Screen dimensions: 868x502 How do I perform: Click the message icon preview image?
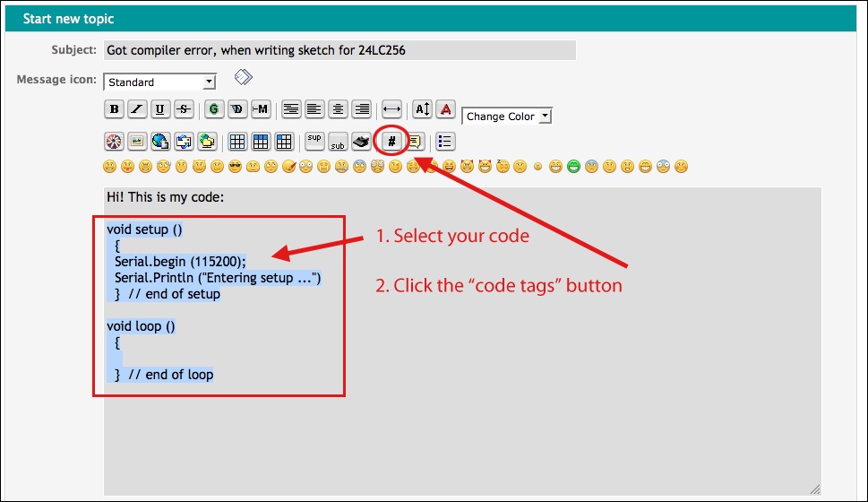(244, 77)
